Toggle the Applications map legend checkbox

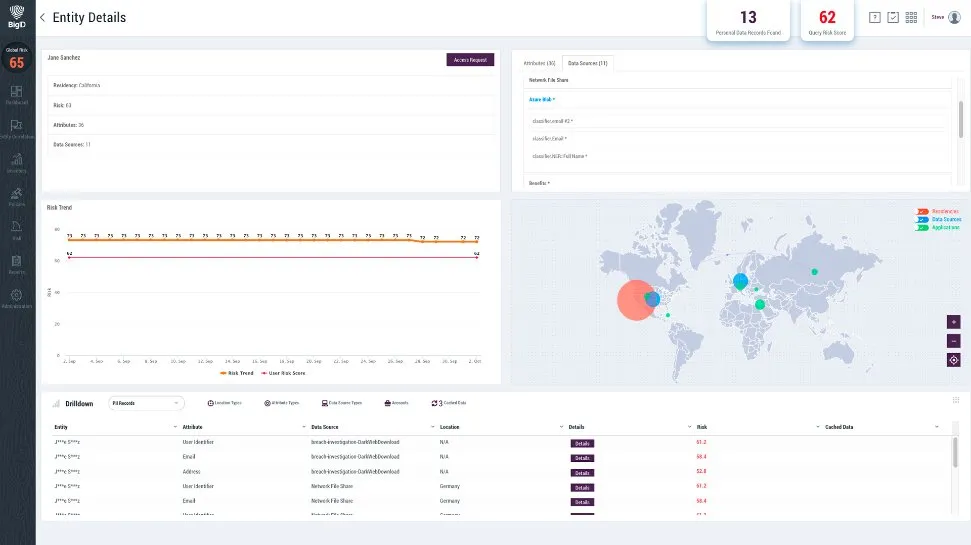(x=923, y=228)
